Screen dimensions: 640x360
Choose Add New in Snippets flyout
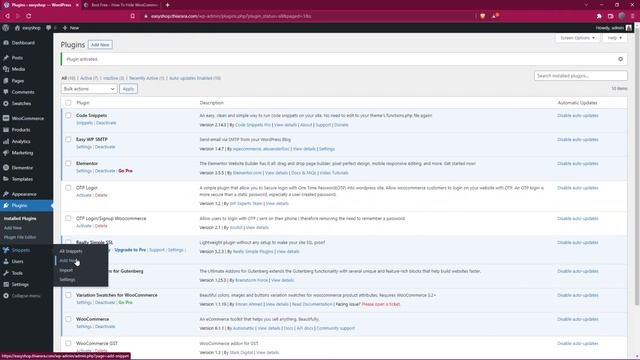pos(68,260)
